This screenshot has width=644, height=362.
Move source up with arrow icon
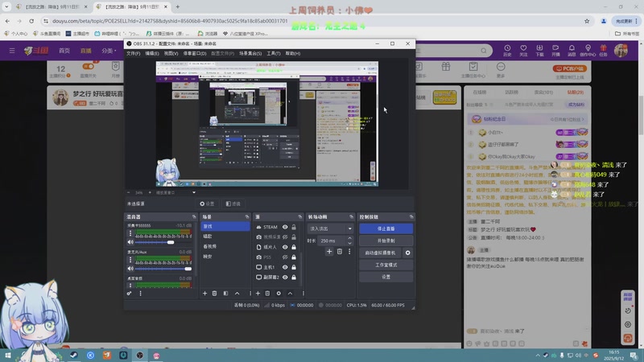click(x=290, y=293)
